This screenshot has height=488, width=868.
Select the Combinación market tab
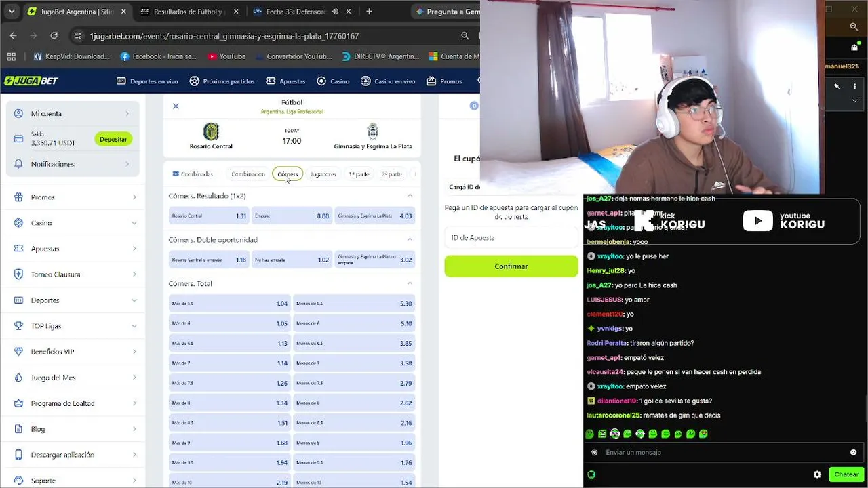tap(248, 174)
